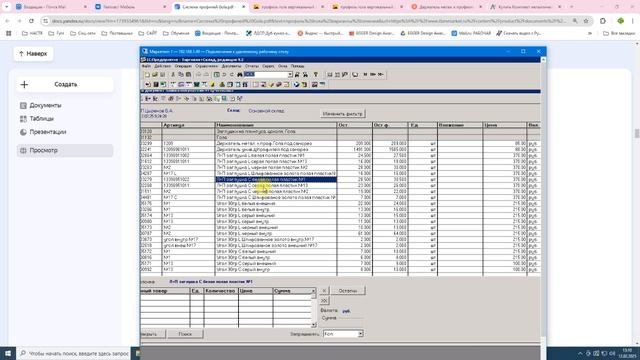This screenshot has height=360, width=640.
Task: Open the browser extensions puzzle icon
Action: click(603, 21)
